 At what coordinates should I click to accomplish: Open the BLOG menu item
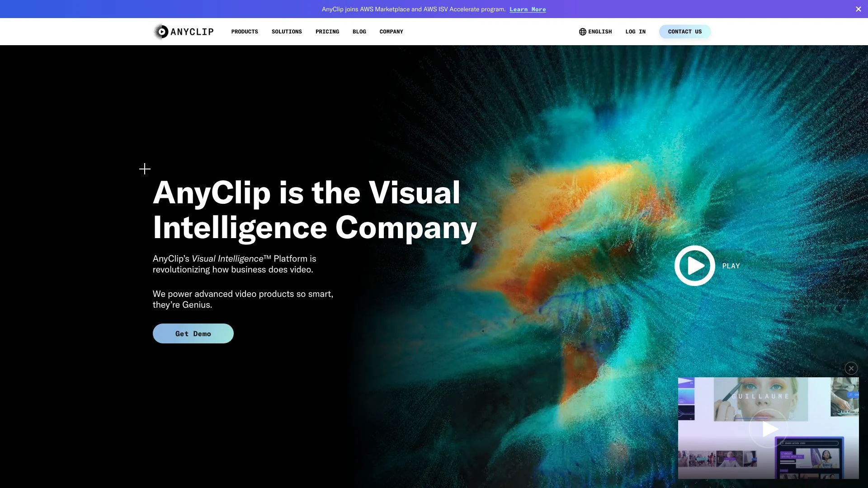coord(359,31)
